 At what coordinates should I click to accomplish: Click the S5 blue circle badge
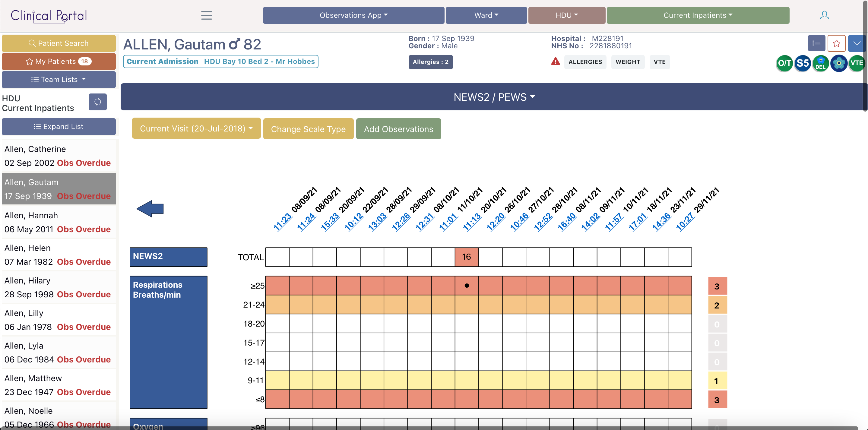coord(802,63)
